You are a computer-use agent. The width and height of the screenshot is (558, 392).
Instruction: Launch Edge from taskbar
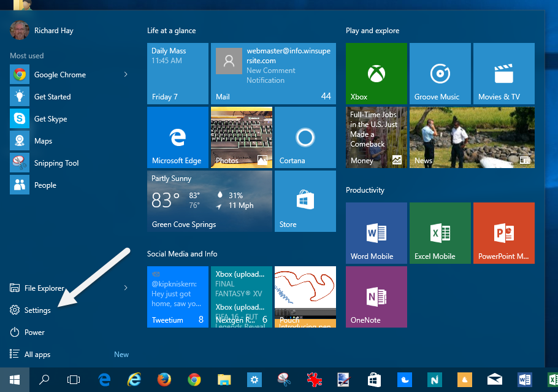(x=104, y=380)
